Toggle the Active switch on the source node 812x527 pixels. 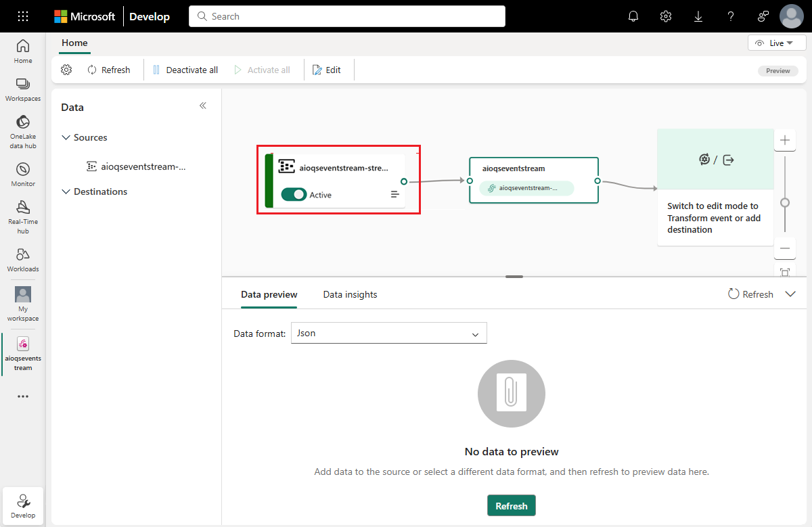coord(294,194)
